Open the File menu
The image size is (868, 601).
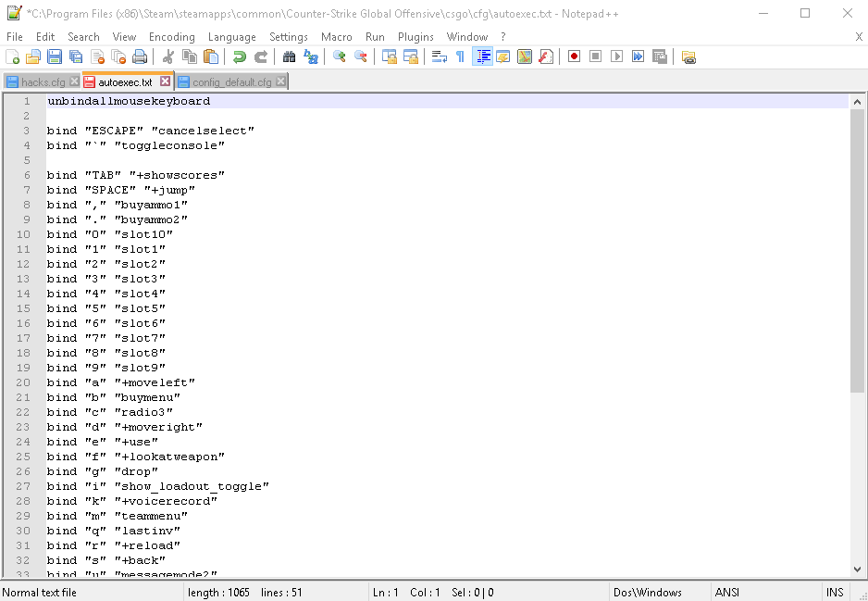(15, 36)
